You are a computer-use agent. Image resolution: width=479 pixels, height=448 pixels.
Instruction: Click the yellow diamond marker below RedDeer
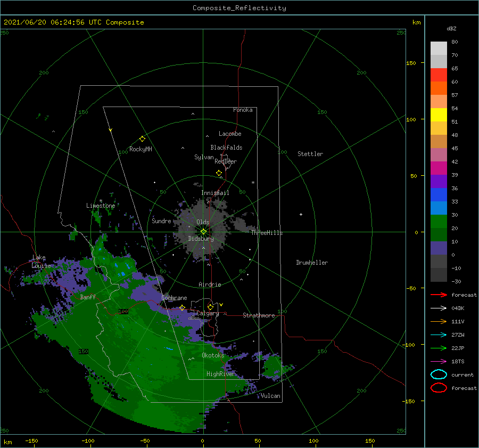[219, 173]
